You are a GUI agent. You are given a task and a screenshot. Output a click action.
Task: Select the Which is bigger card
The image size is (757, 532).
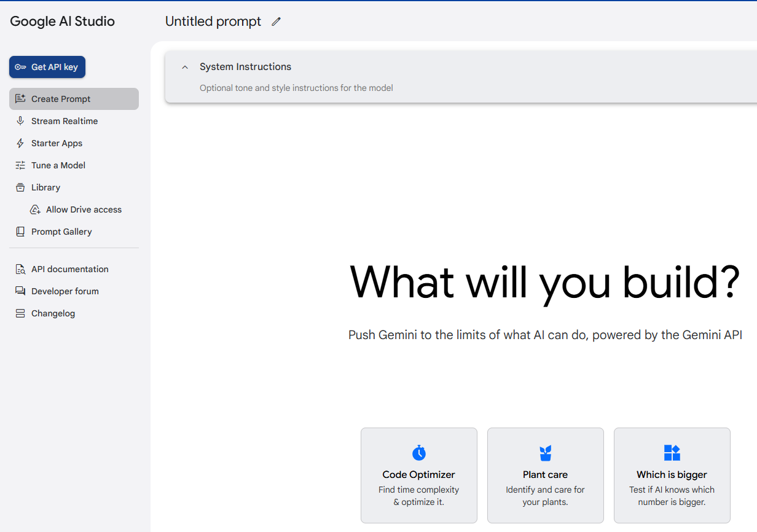pyautogui.click(x=672, y=475)
